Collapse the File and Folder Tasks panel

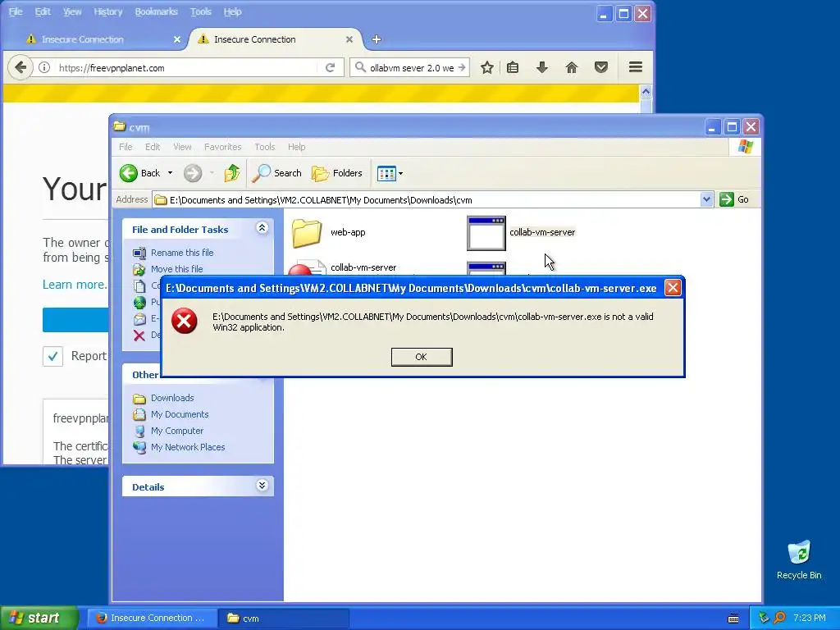[262, 228]
